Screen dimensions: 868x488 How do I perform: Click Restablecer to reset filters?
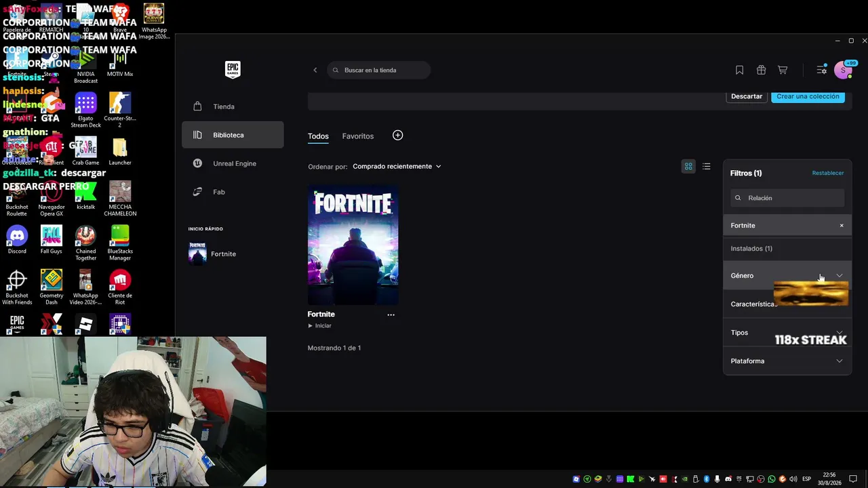click(x=828, y=174)
